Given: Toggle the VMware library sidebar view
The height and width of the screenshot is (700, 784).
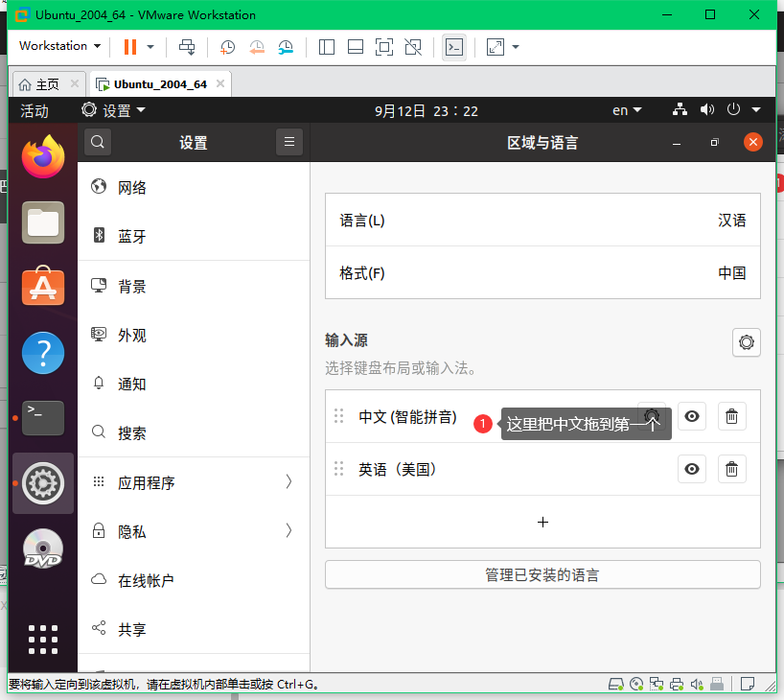Looking at the screenshot, I should pos(327,47).
